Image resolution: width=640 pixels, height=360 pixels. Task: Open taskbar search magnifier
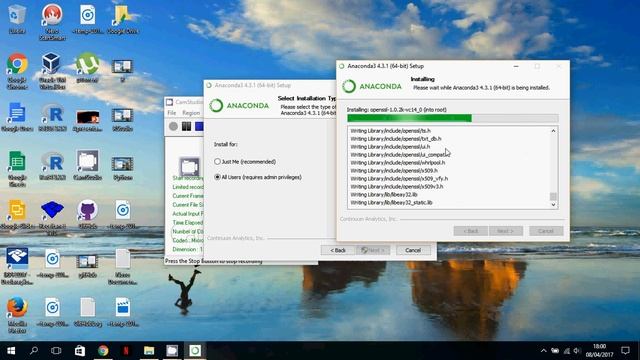(x=34, y=351)
